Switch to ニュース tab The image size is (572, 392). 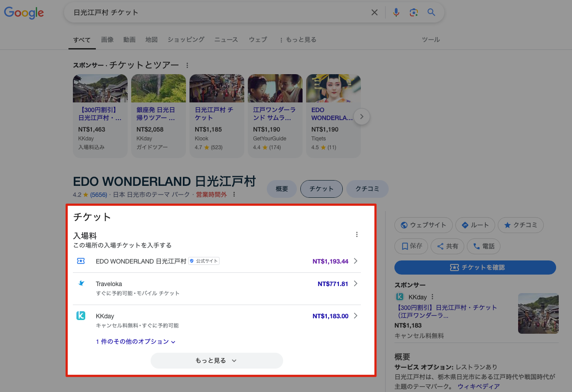point(226,40)
